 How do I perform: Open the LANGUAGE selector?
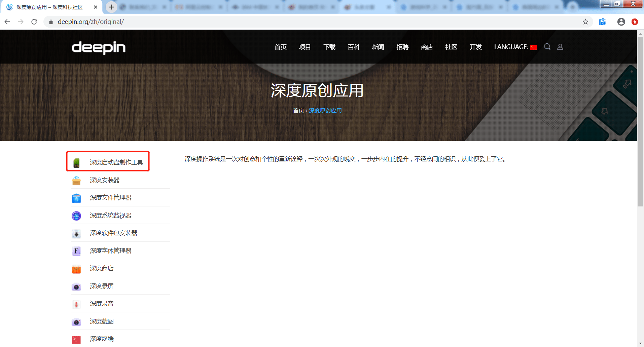coord(515,47)
